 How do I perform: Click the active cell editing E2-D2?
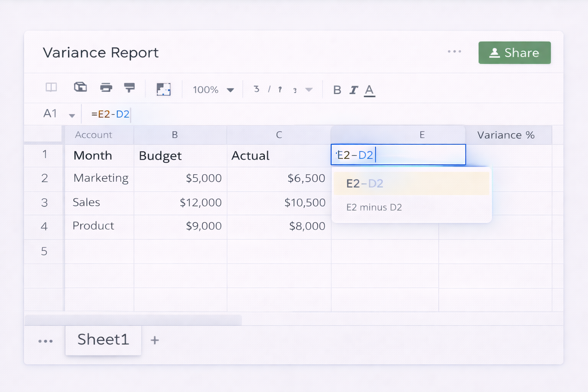(398, 155)
